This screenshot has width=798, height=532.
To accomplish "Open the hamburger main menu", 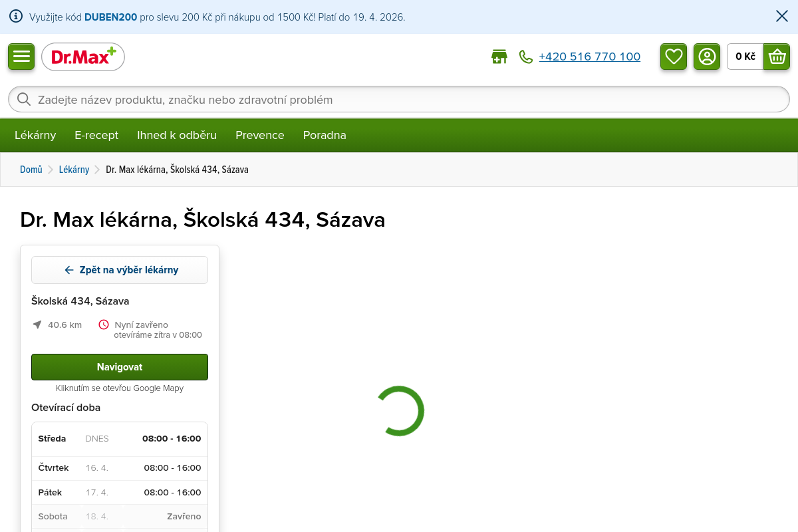I will pyautogui.click(x=21, y=57).
